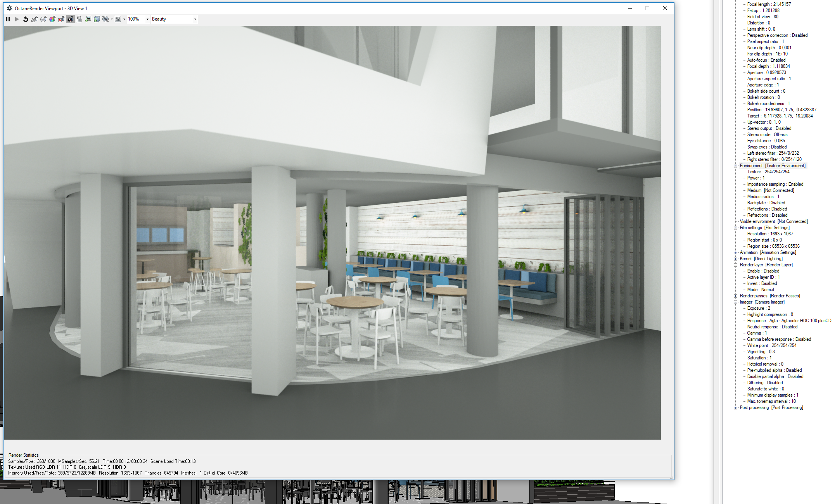Select the auto-focus picker tool
The image size is (835, 504).
[x=35, y=19]
